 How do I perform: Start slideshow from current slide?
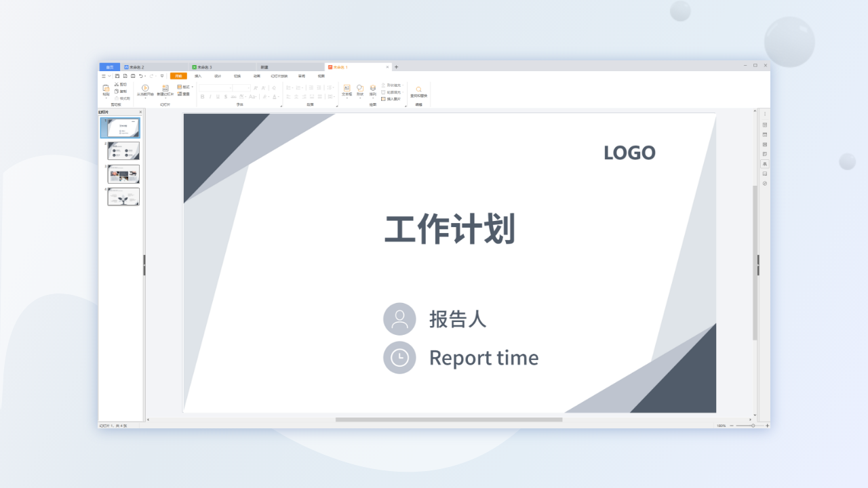click(x=145, y=89)
